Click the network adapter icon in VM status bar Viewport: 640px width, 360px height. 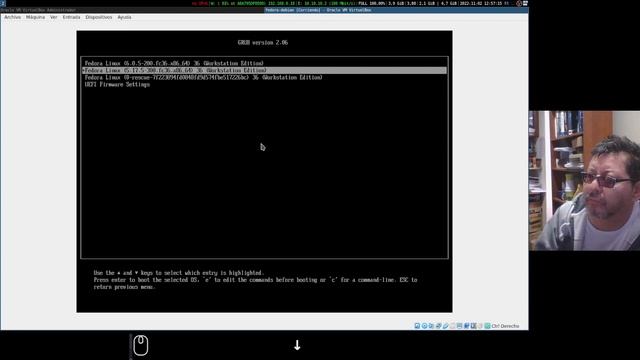click(x=438, y=326)
